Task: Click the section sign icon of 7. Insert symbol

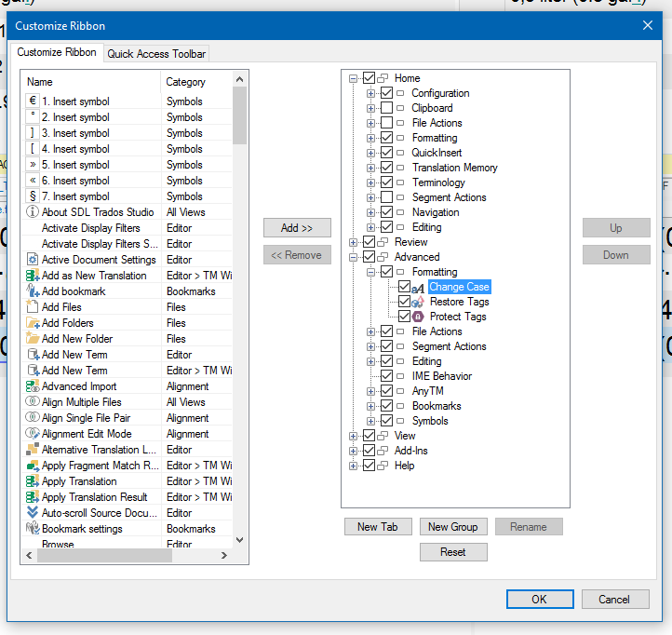Action: [x=33, y=196]
